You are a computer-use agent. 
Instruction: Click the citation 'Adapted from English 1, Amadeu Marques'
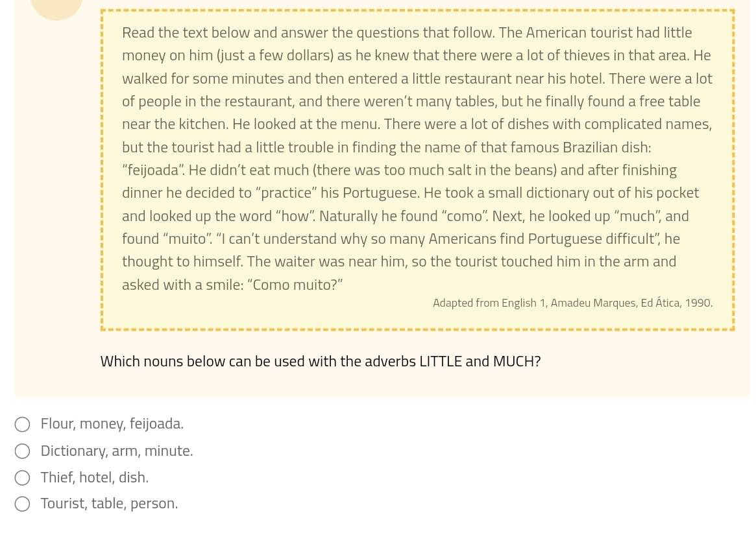click(x=572, y=303)
